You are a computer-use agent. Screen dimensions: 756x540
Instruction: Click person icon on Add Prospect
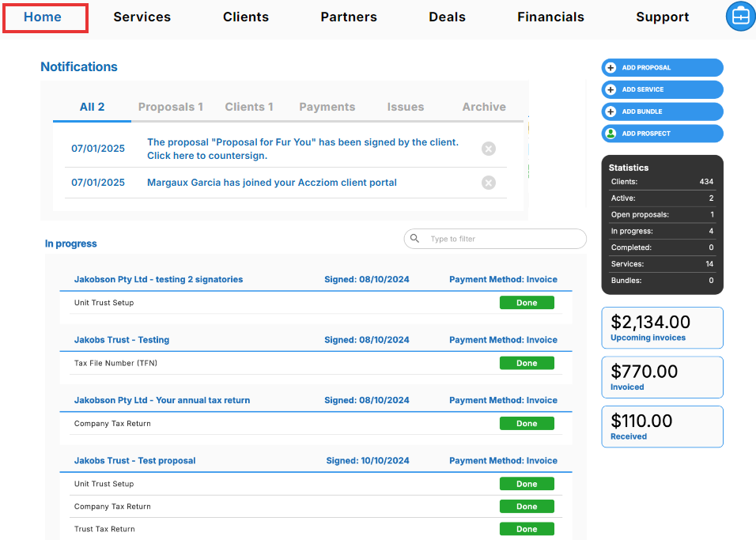pos(610,134)
